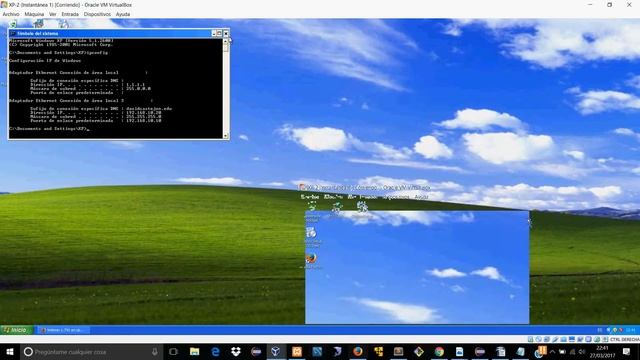
Task: Open the Entrada menu
Action: click(x=70, y=14)
